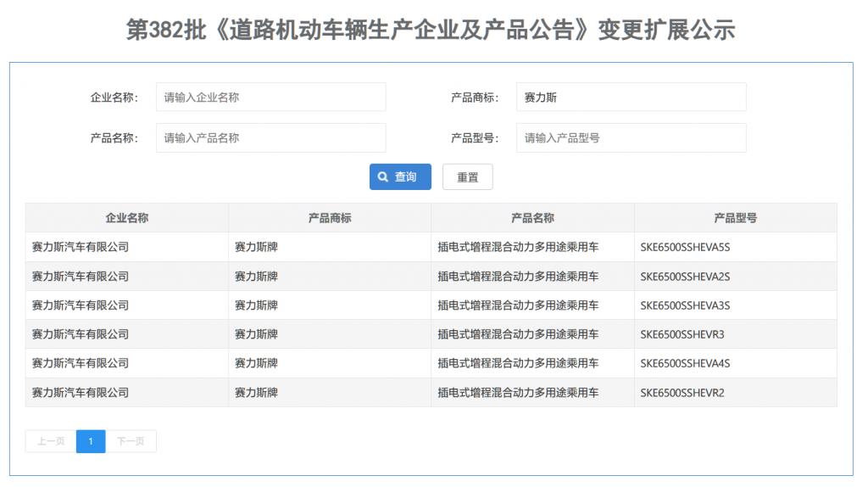Image resolution: width=868 pixels, height=487 pixels.
Task: Click company name in SKE6500SSHEVR3 row
Action: pos(81,334)
